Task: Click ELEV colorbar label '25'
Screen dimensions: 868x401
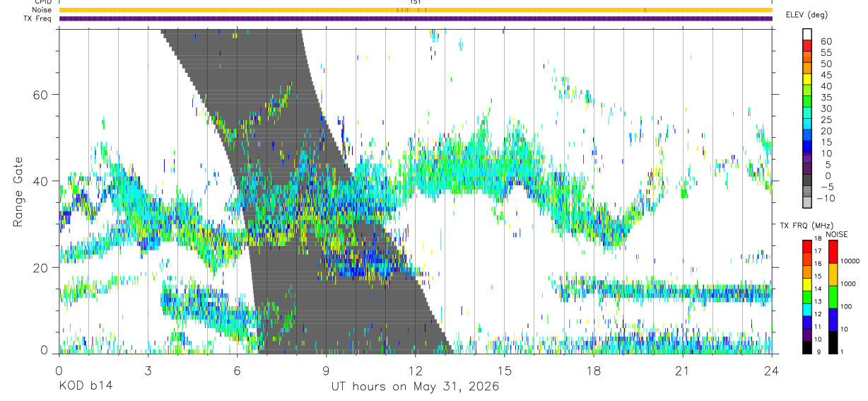Action: point(826,120)
